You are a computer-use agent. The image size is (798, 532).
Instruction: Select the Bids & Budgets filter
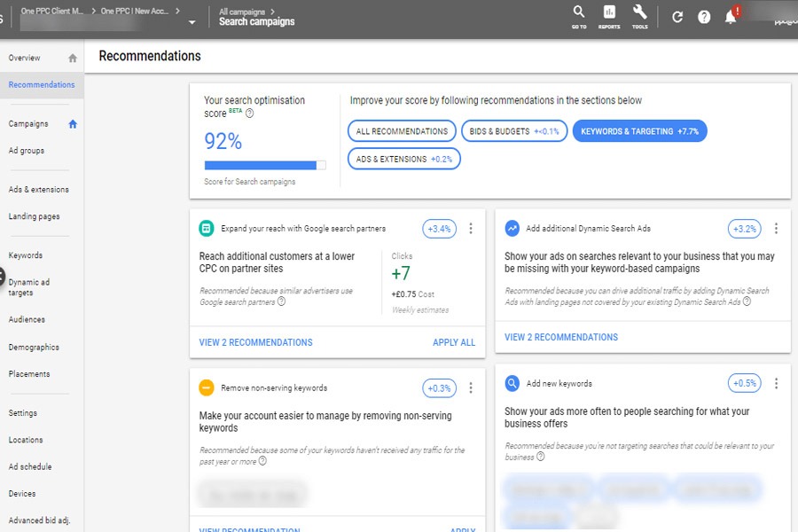tap(514, 131)
